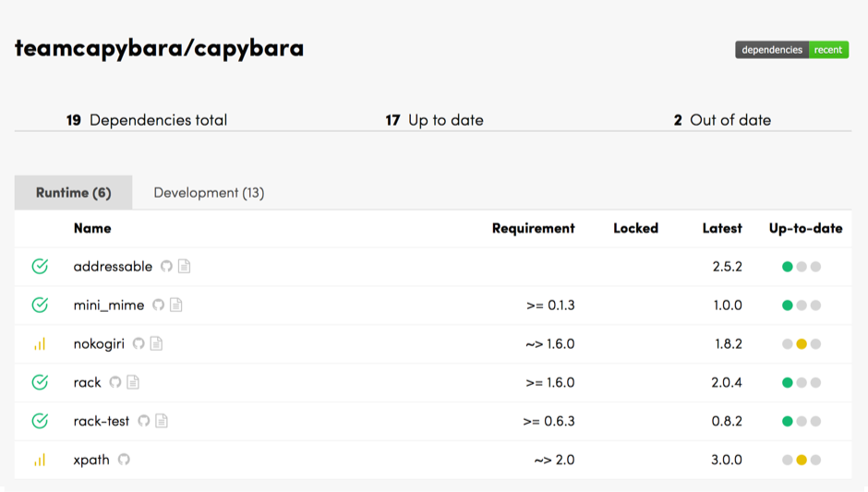
Task: Open changelog icon beside rack-test
Action: click(162, 421)
